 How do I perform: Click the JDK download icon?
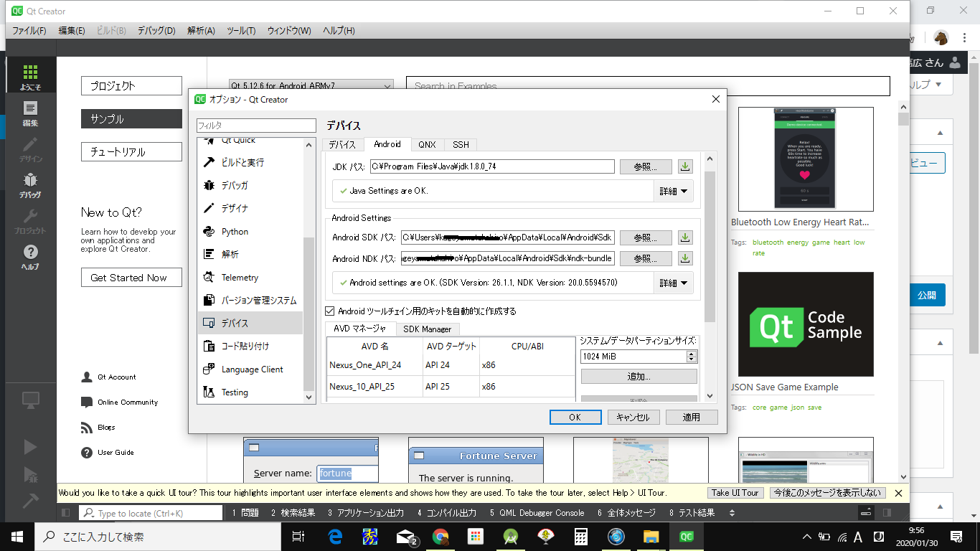[685, 166]
